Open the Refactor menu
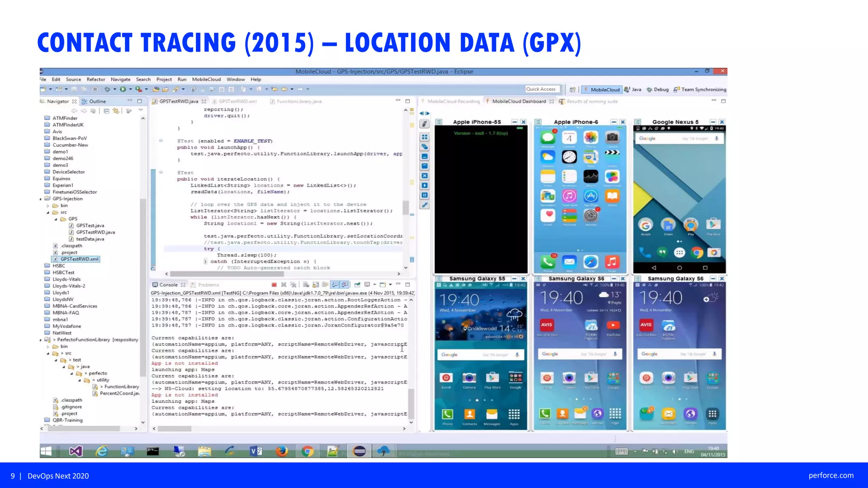Viewport: 868px width, 488px height. point(96,79)
